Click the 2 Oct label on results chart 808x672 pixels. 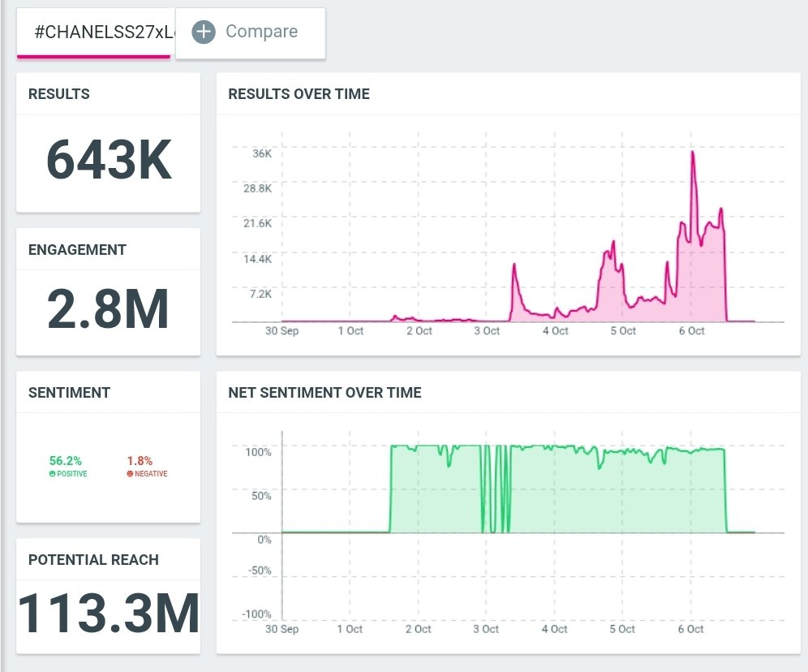(419, 331)
